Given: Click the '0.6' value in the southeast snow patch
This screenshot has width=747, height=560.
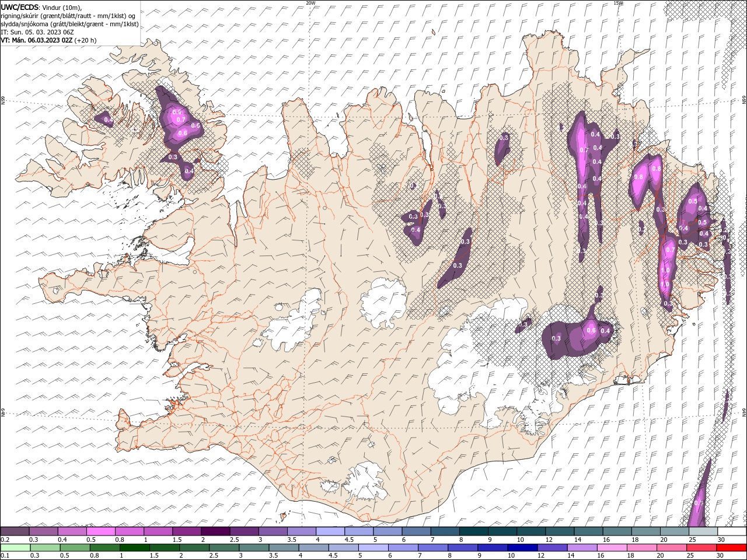Looking at the screenshot, I should click(x=591, y=331).
